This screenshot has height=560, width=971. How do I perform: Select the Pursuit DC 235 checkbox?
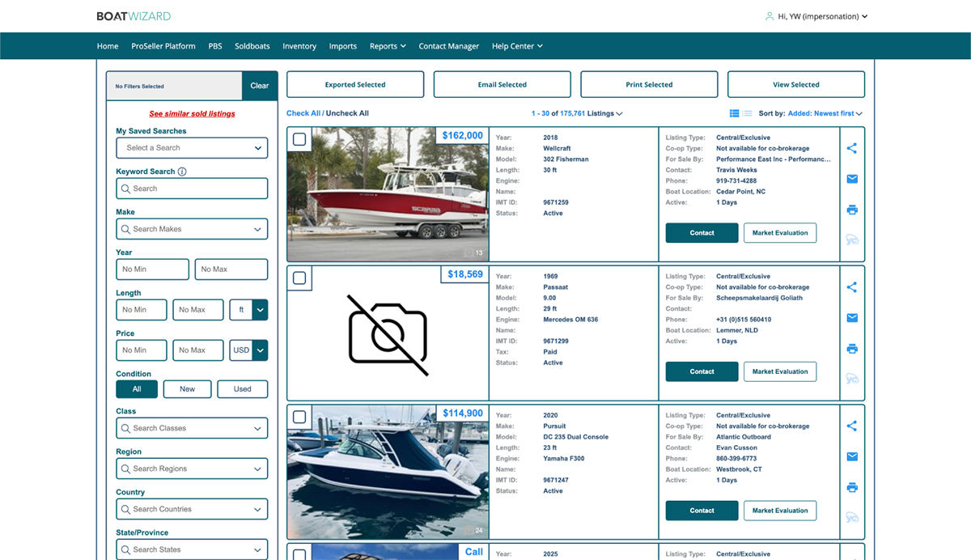299,417
